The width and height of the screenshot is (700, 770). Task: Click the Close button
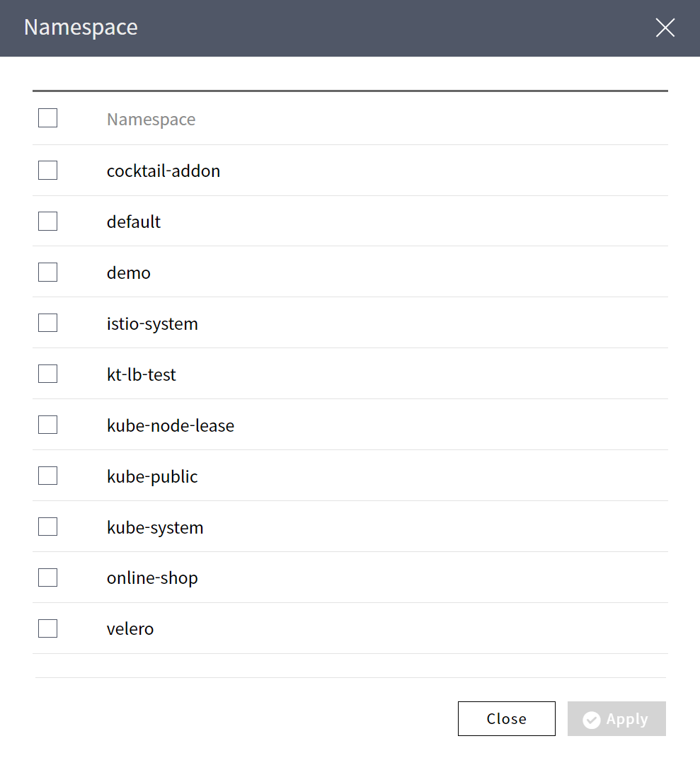coord(506,719)
